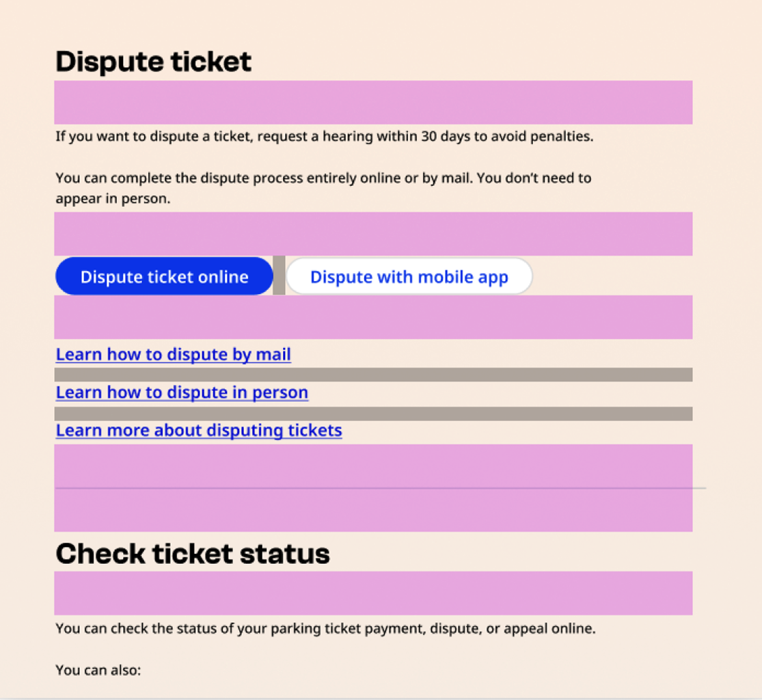Click the gray bar between the mail links
762x700 pixels.
374,374
